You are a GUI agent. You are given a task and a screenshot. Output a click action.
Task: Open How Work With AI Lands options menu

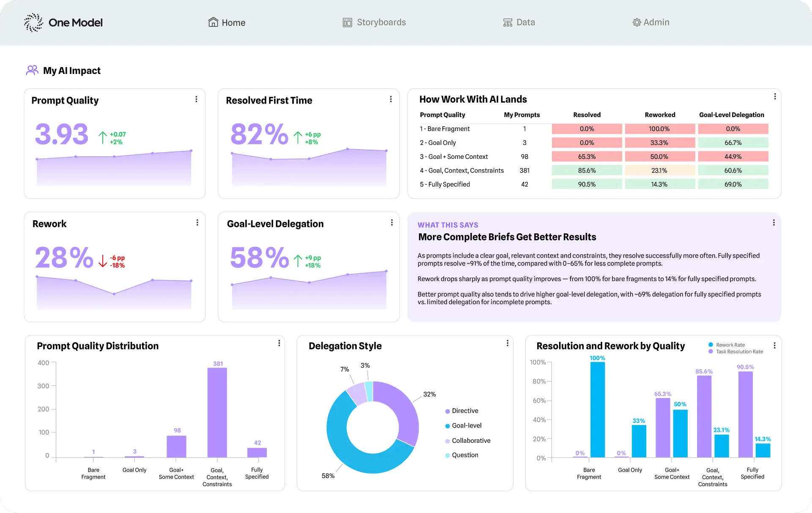click(x=775, y=96)
